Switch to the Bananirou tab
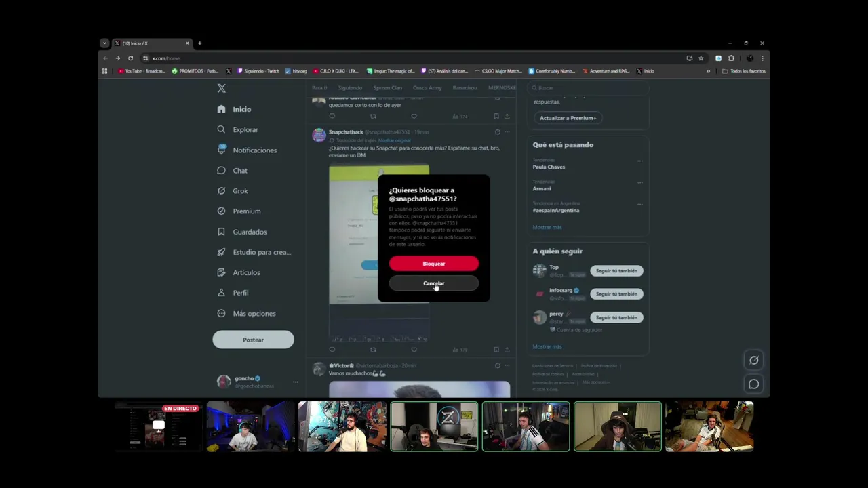The height and width of the screenshot is (488, 868). click(465, 88)
